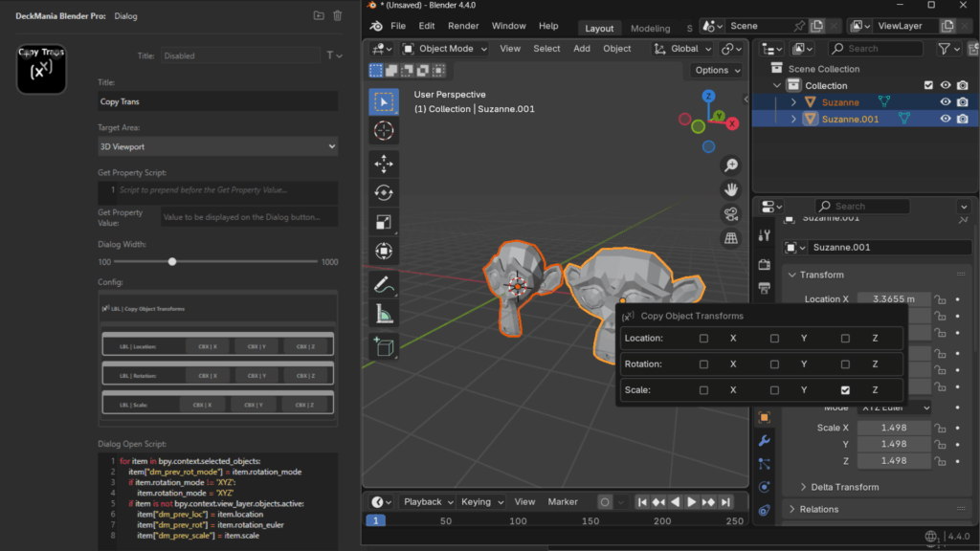980x551 pixels.
Task: Select the Measure tool
Action: 384,314
